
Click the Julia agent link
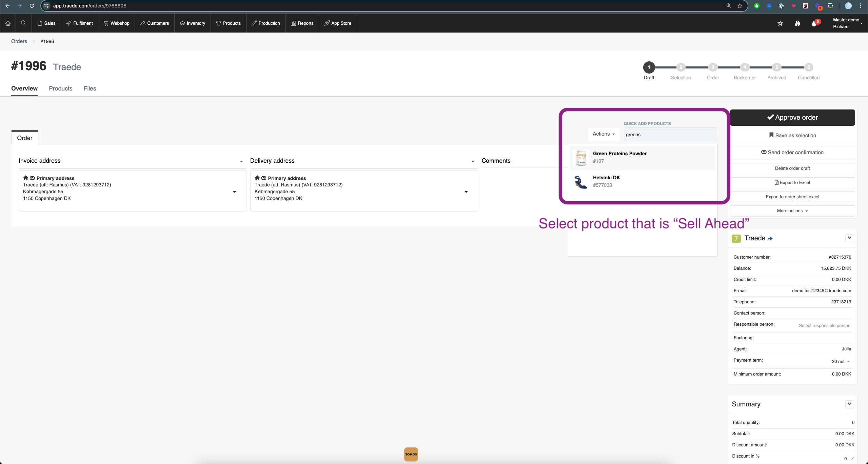pyautogui.click(x=846, y=349)
